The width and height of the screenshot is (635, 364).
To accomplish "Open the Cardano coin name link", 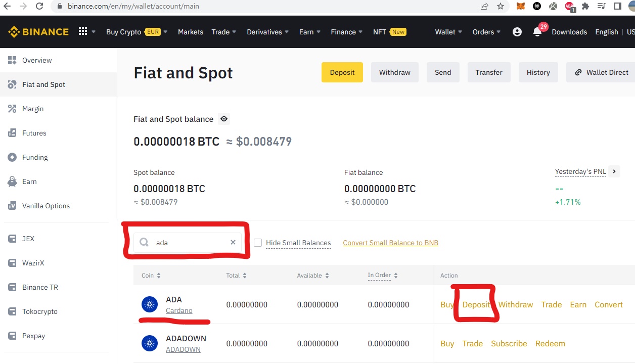I will coord(179,310).
